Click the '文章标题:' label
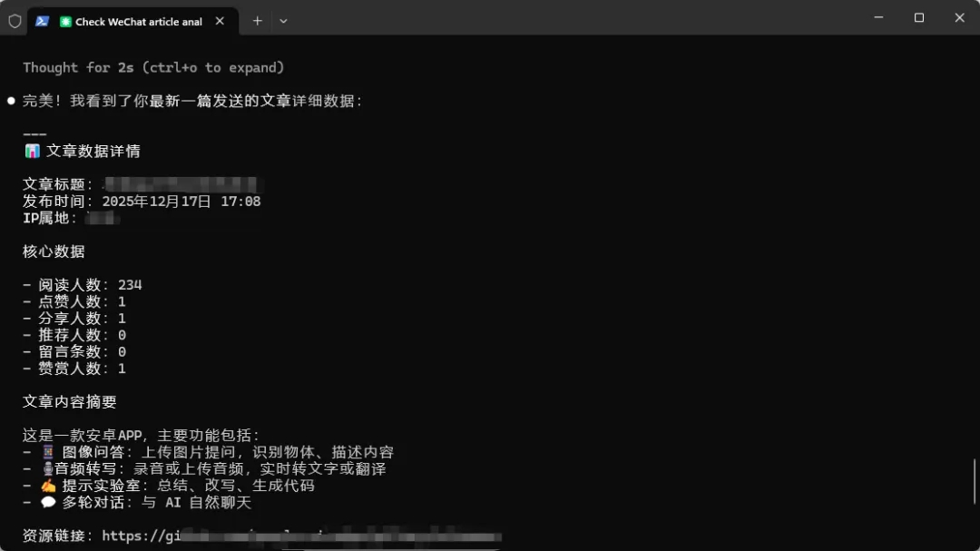The height and width of the screenshot is (551, 980). 58,184
